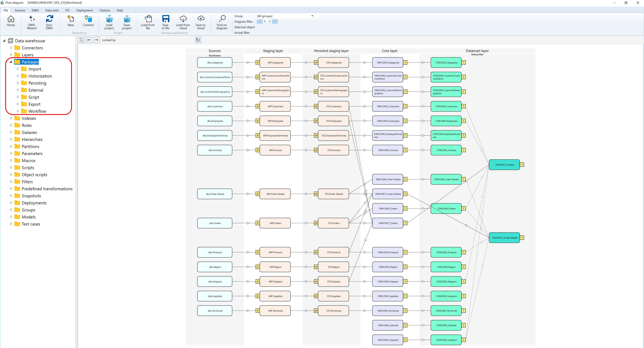Go to previous diagram filter
The width and height of the screenshot is (644, 348).
point(265,21)
